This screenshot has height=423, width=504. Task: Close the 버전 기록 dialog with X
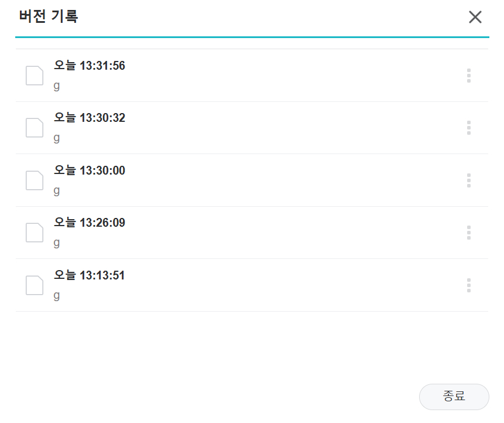point(475,17)
